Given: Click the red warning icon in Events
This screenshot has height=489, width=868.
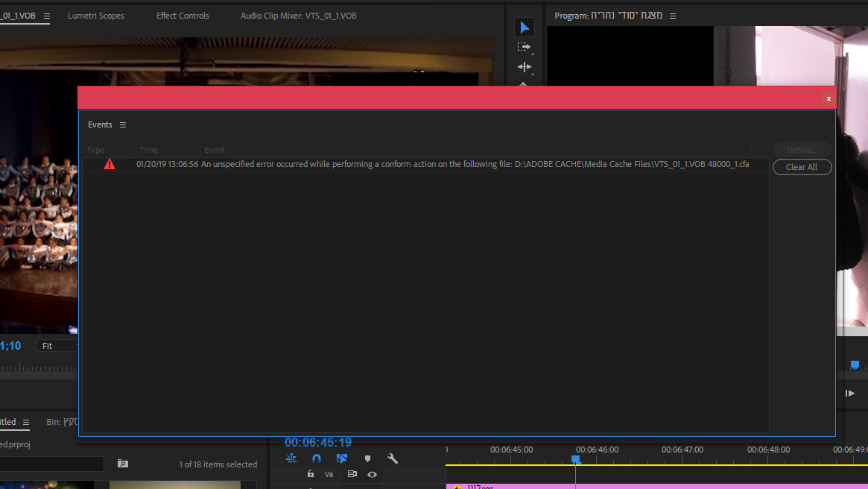Looking at the screenshot, I should tap(110, 164).
